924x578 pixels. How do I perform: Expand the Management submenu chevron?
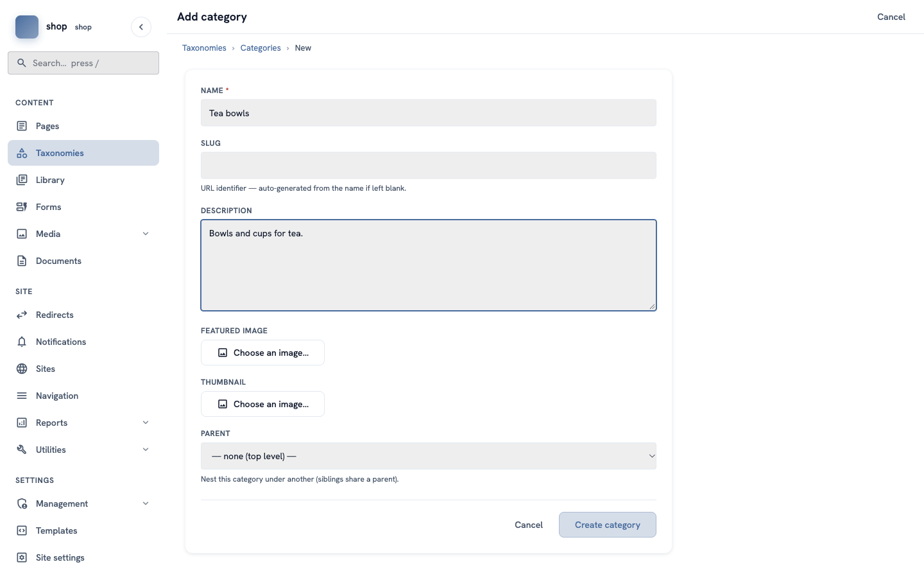coord(146,504)
